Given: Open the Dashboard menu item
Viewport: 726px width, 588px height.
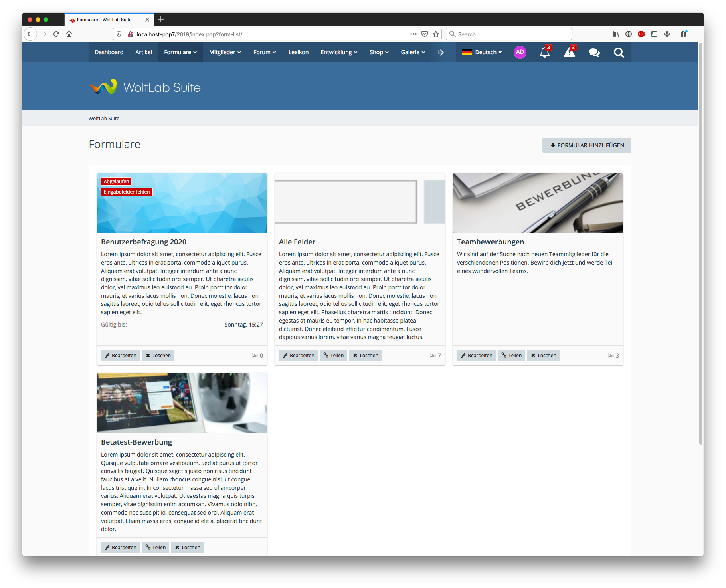Looking at the screenshot, I should click(109, 52).
